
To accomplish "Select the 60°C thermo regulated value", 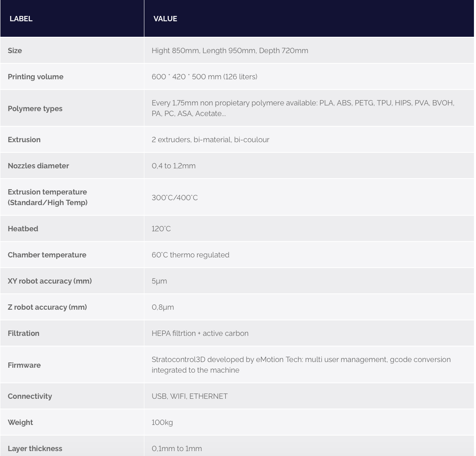I will [190, 255].
